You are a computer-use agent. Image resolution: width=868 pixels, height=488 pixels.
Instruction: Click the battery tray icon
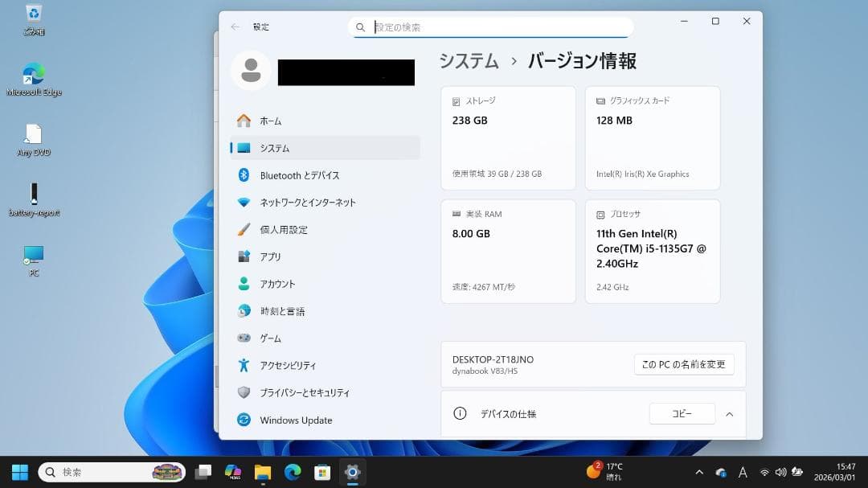(x=797, y=473)
